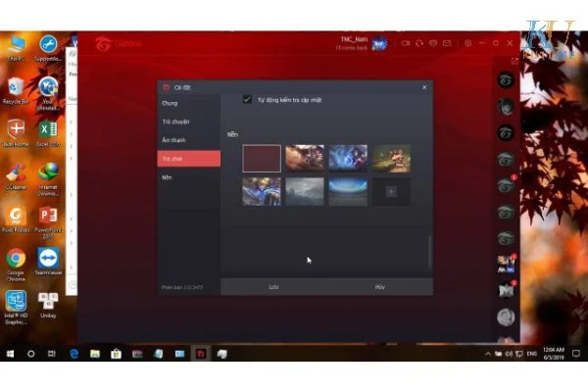Open the mail envelope icon in Garena header
588x392 pixels.
point(447,43)
